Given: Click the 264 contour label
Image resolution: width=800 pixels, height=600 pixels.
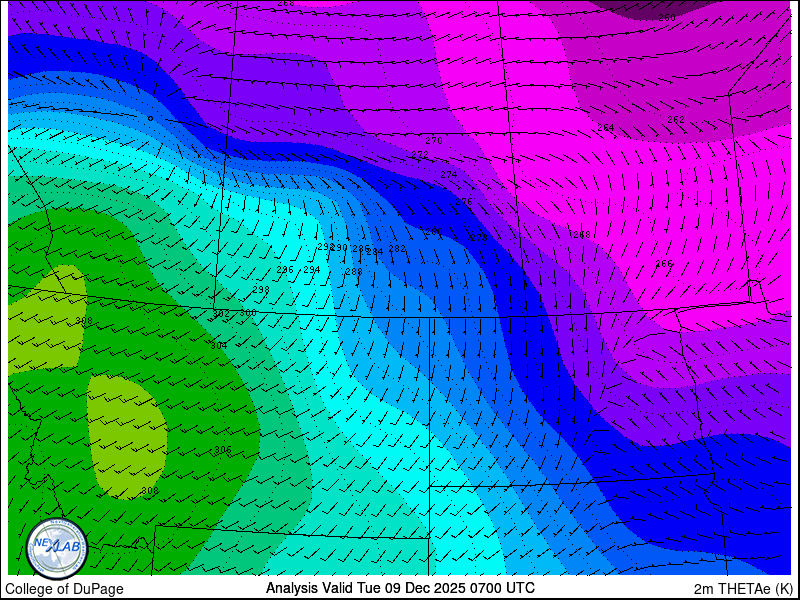Looking at the screenshot, I should 606,128.
